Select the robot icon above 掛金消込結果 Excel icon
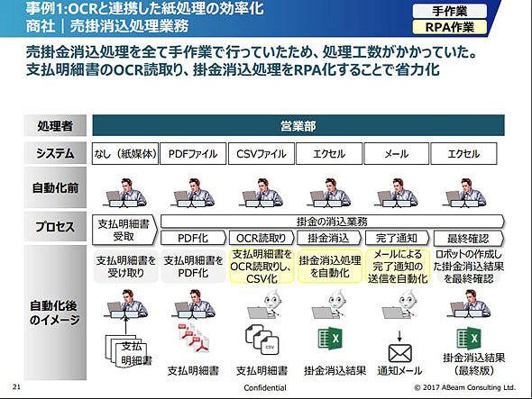 click(329, 304)
